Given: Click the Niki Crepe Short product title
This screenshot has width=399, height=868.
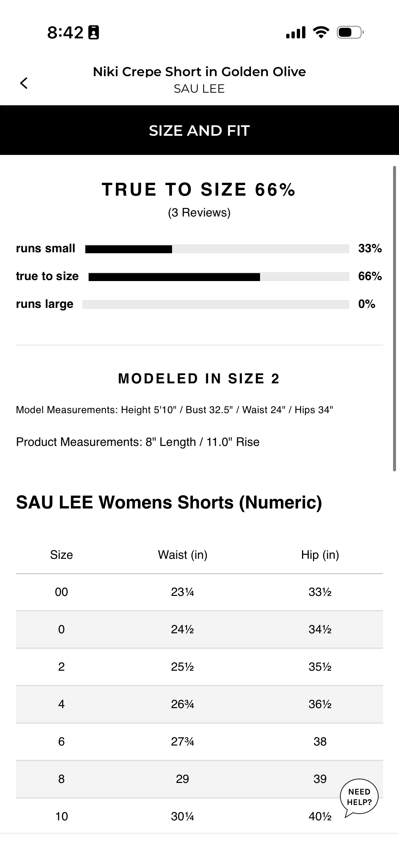Looking at the screenshot, I should click(199, 72).
